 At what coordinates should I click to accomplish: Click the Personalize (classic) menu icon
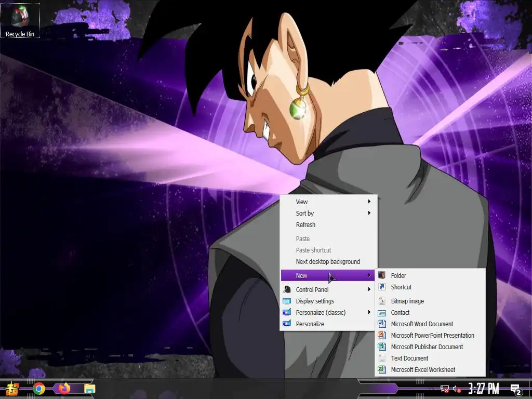click(287, 312)
